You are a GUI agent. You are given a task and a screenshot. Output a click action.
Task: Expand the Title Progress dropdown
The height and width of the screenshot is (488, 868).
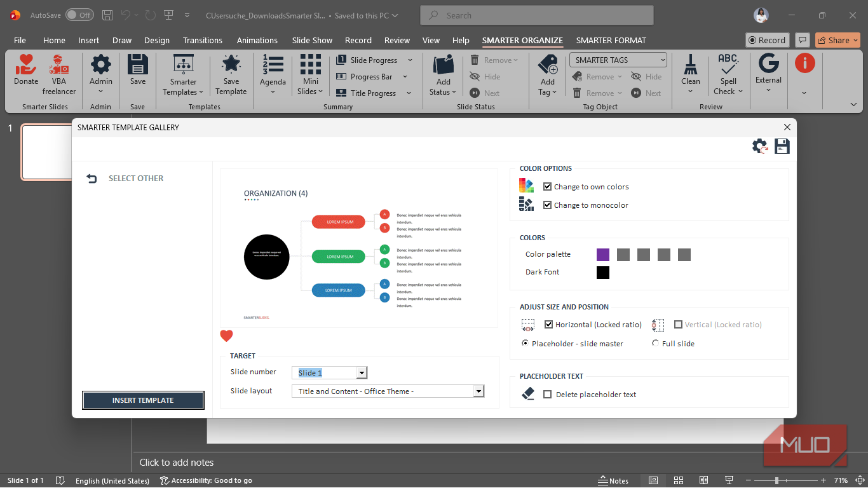(409, 93)
